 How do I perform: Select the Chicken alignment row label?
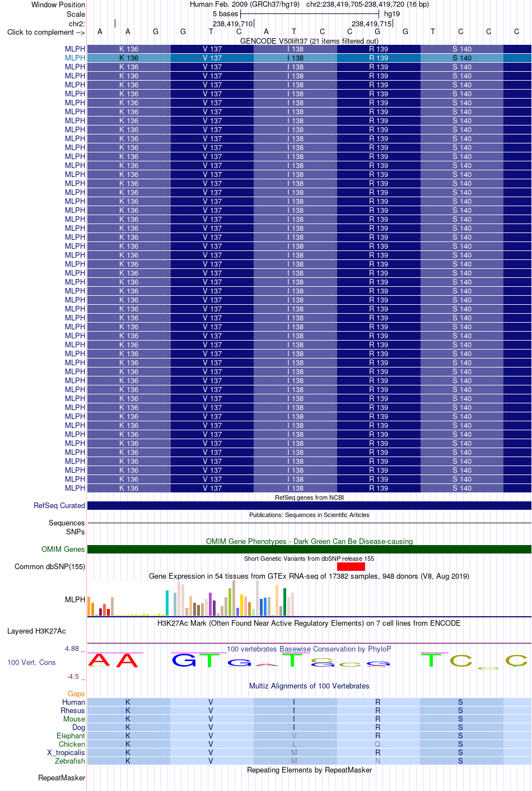coord(72,744)
